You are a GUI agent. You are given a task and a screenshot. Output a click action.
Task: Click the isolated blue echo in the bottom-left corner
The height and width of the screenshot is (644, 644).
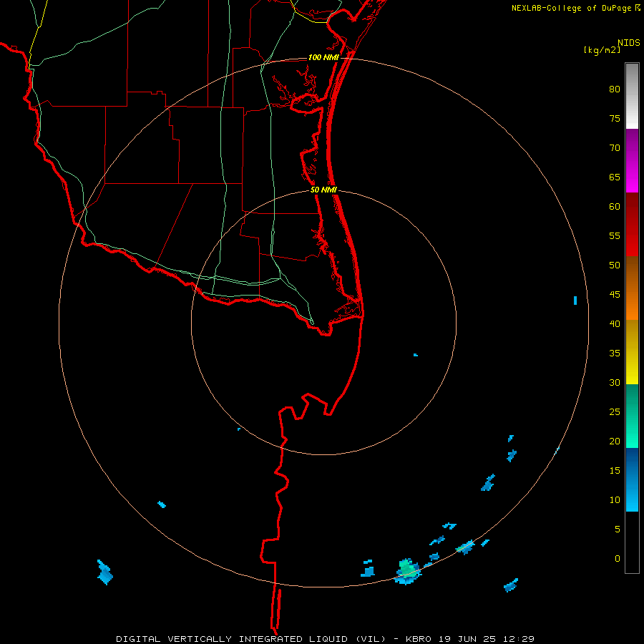point(104,572)
